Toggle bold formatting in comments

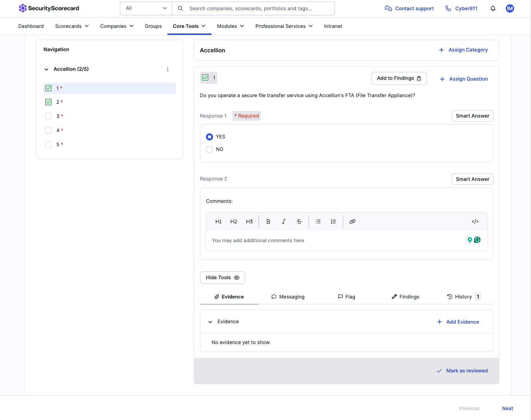(268, 221)
